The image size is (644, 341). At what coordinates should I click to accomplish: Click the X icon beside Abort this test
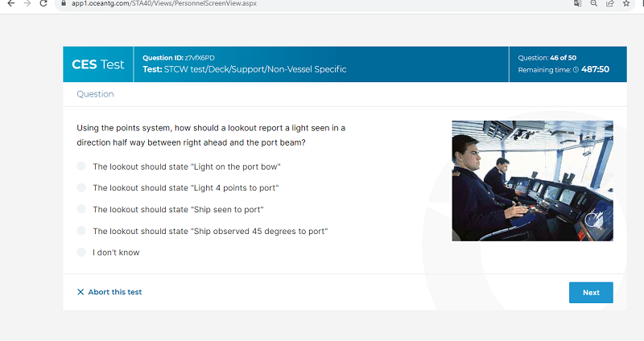80,292
